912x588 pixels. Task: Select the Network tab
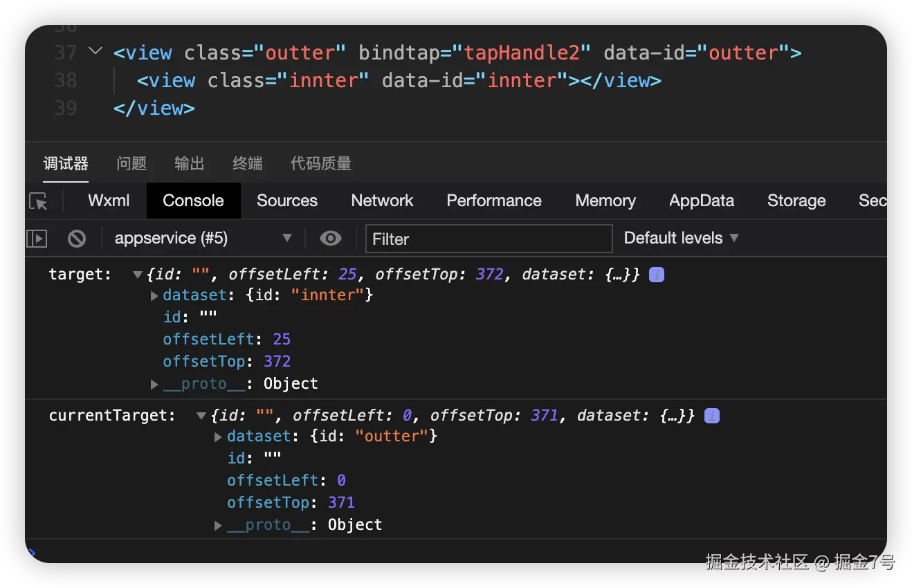click(x=382, y=201)
